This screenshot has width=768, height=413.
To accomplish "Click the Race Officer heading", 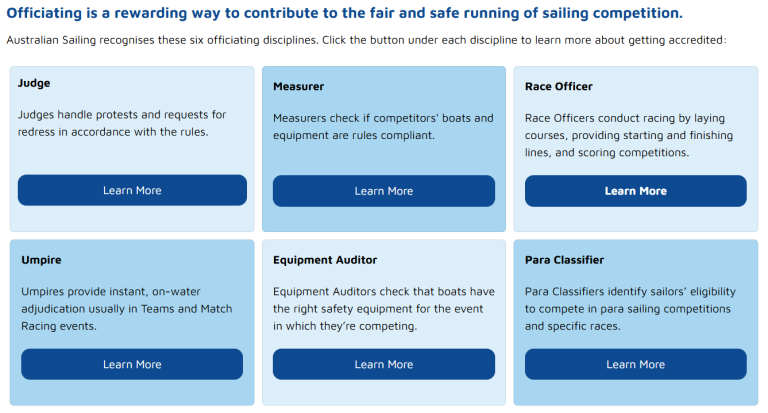I will pyautogui.click(x=559, y=87).
